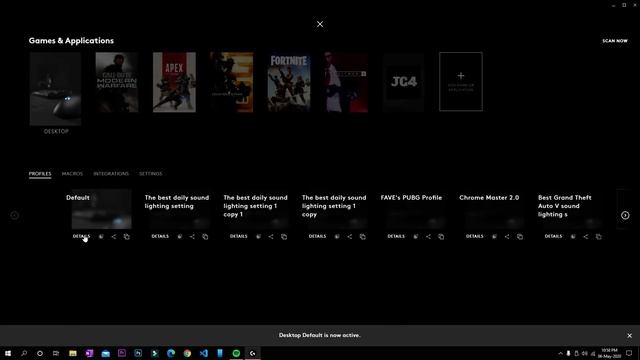The height and width of the screenshot is (360, 640).
Task: Duplicate FAVE's PUBG Profile
Action: tap(441, 236)
